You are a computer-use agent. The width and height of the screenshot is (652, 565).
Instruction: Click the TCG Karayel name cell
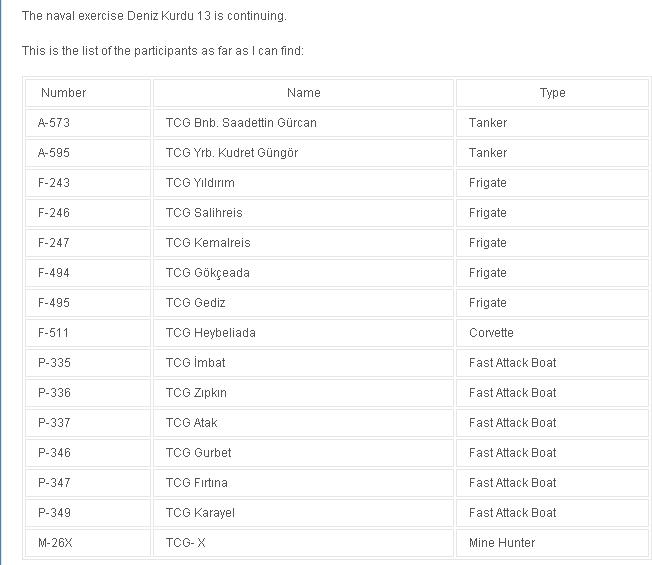[x=303, y=513]
